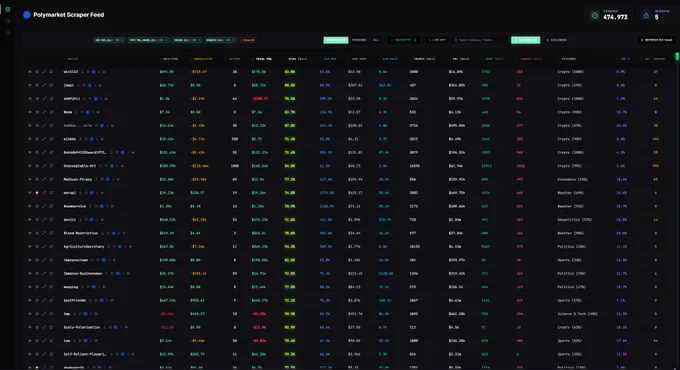
Task: Click blue badge icon beside Medical-Piracy
Action: point(108,179)
